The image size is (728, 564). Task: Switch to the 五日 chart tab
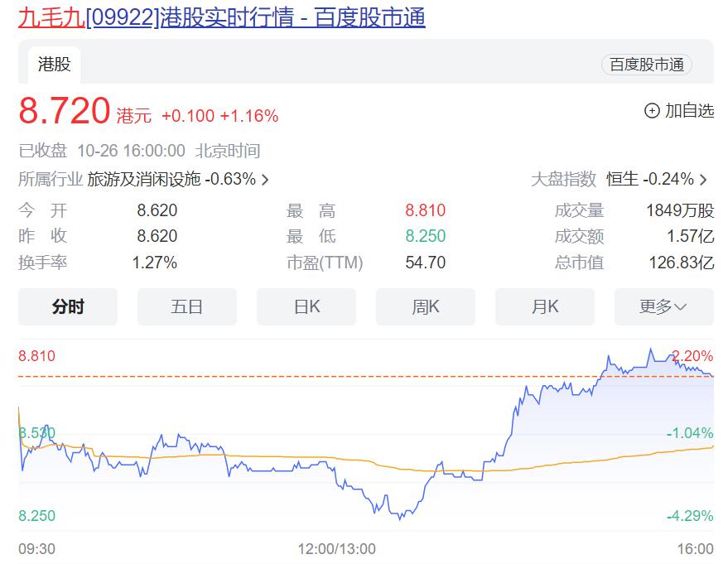click(186, 306)
